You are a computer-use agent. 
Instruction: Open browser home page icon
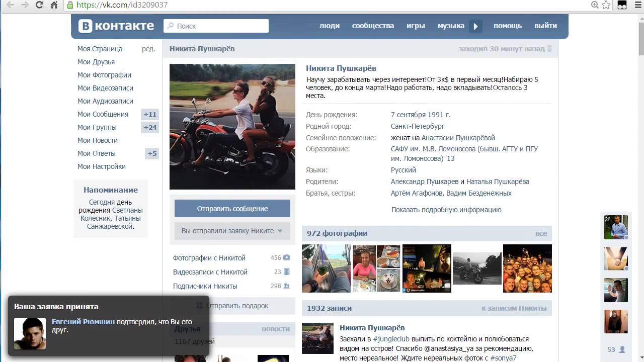pos(54,5)
